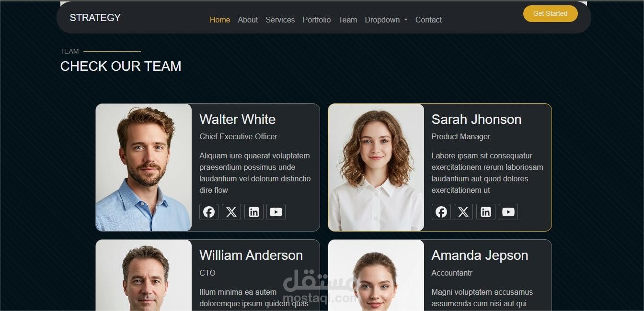Click Walter White's Aliquam iure description
Screen dimensions: 644x311
(255, 173)
